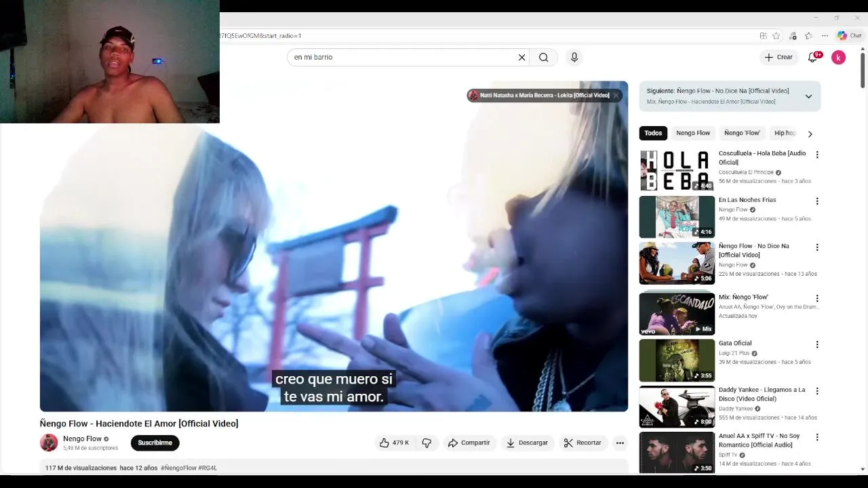Viewport: 868px width, 488px height.
Task: Open the Luigi 21 Plus channel name
Action: pos(734,353)
